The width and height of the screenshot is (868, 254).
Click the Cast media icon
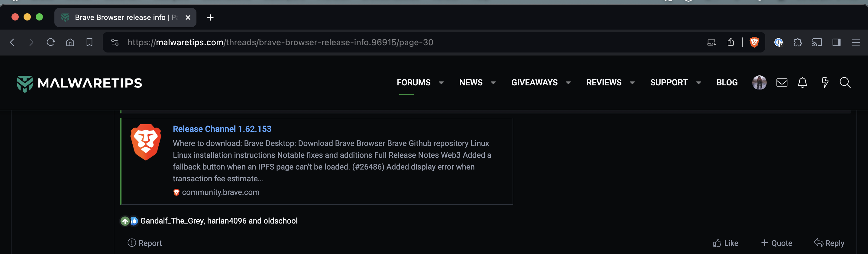pyautogui.click(x=817, y=43)
